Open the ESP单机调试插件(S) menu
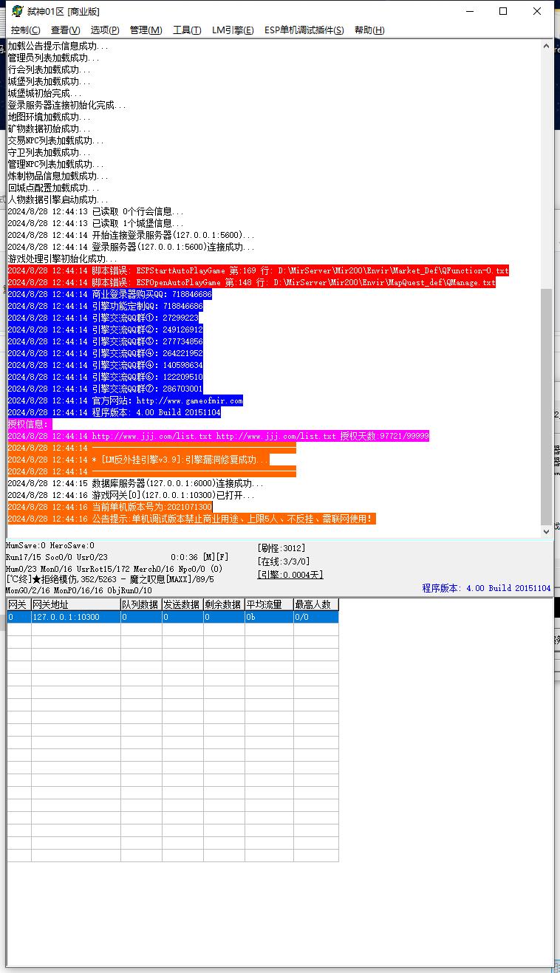This screenshot has width=560, height=973. [304, 30]
